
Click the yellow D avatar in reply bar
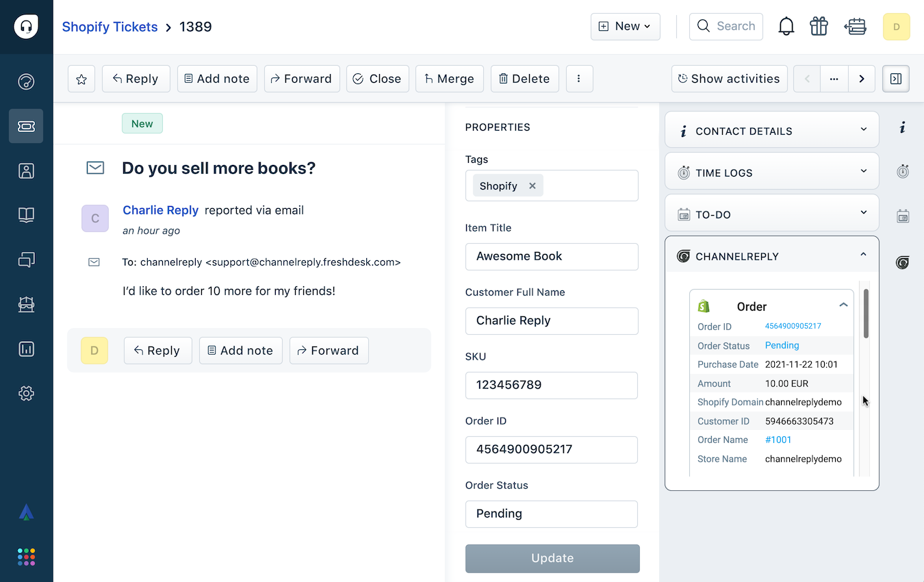click(94, 351)
